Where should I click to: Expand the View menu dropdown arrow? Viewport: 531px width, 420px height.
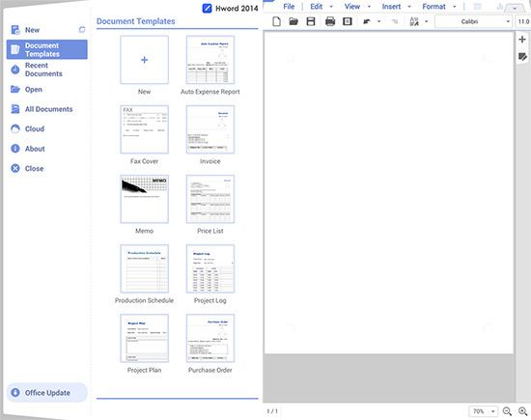369,7
